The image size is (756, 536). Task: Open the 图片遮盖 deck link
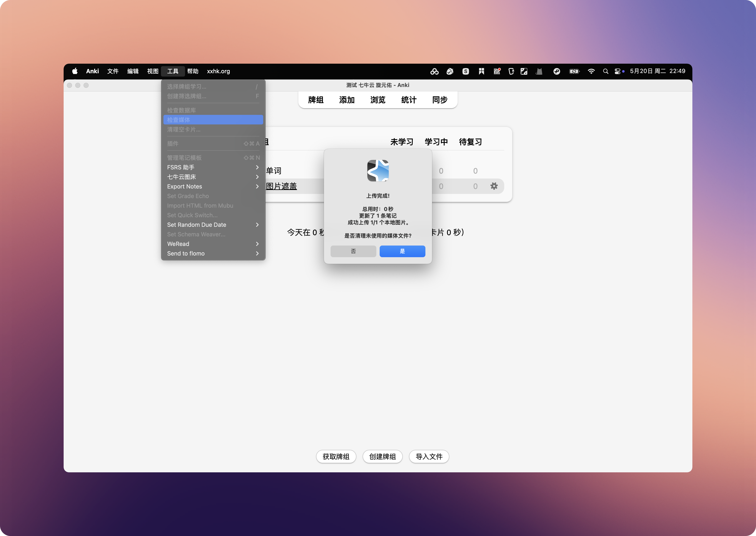[281, 186]
